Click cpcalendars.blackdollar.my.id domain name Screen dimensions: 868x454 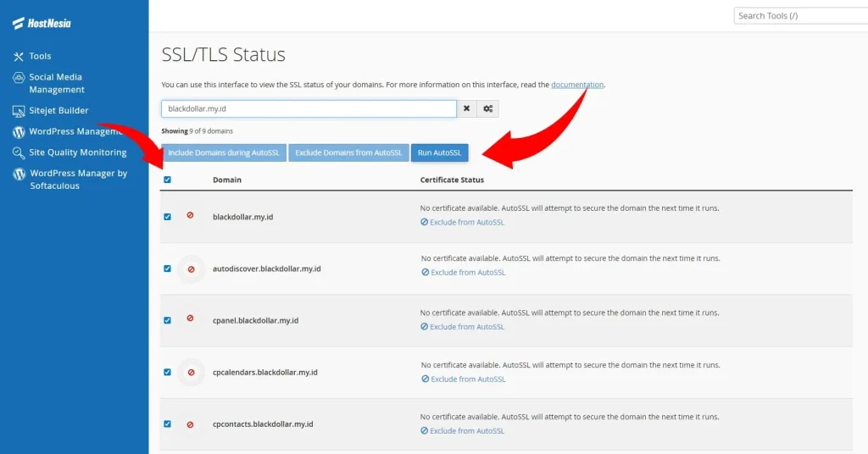click(x=265, y=372)
